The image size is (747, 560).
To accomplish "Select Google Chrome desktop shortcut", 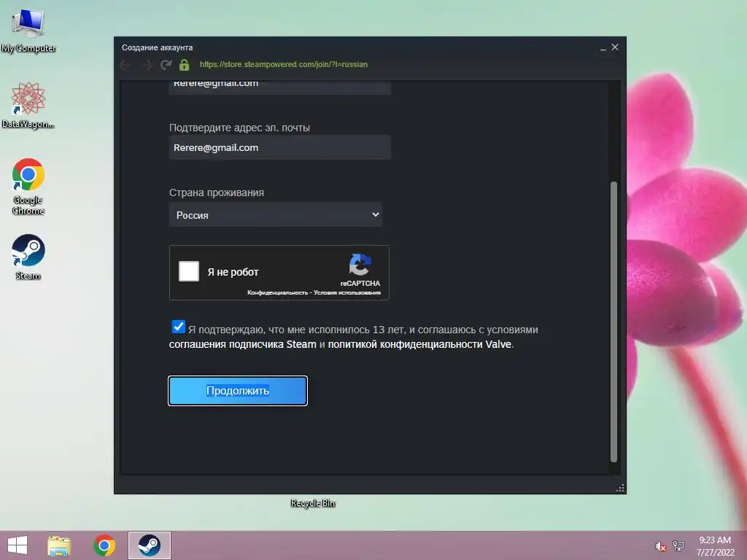I will point(28,187).
